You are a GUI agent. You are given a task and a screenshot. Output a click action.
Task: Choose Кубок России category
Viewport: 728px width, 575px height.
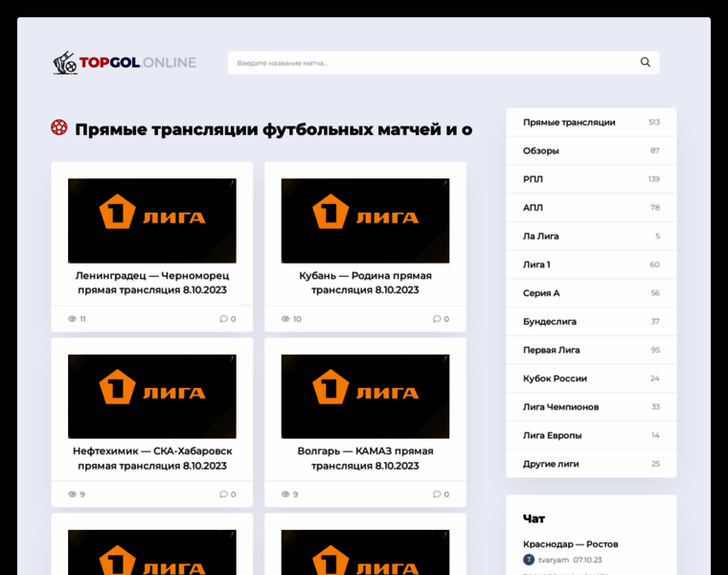point(591,379)
